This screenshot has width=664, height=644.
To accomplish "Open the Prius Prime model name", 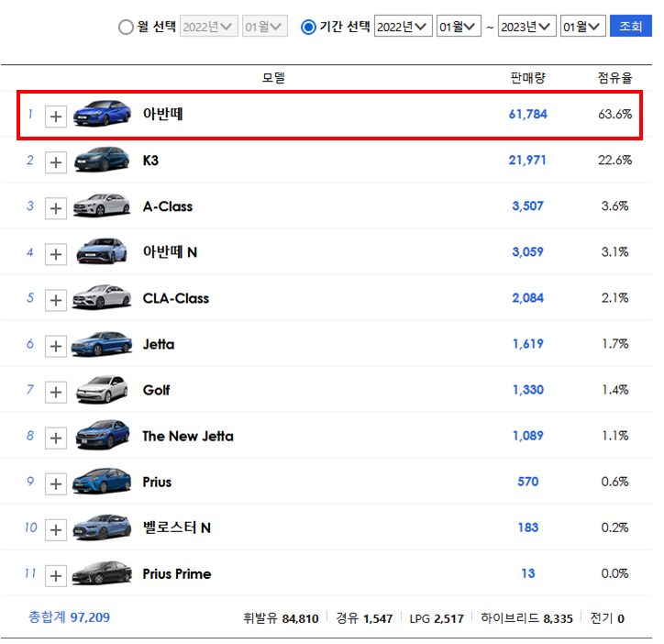I will point(177,573).
